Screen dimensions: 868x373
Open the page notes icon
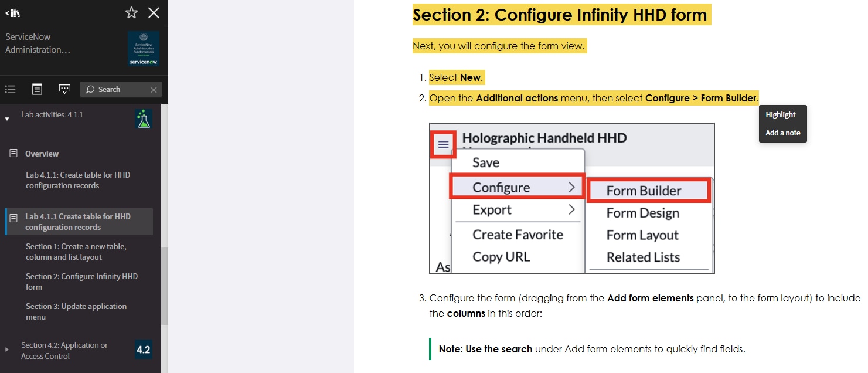coord(37,89)
